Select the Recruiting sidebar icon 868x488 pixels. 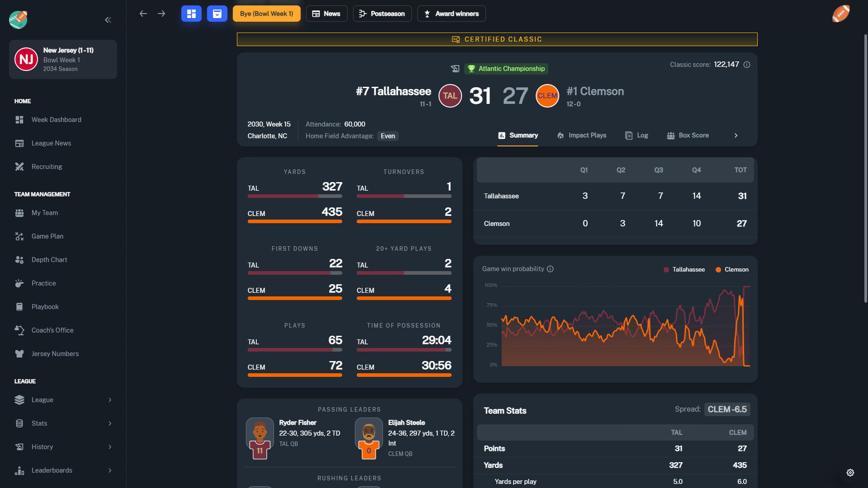click(x=19, y=166)
